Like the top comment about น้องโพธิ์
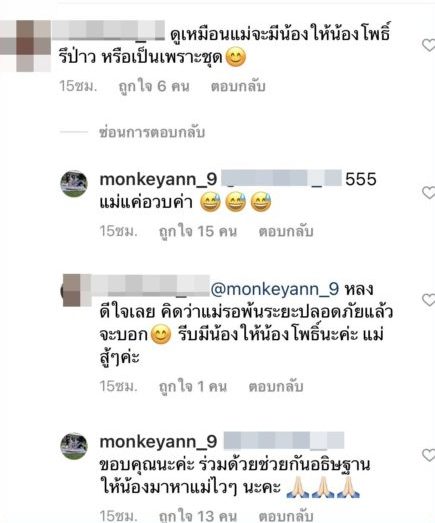This screenshot has width=435, height=523. point(429,45)
